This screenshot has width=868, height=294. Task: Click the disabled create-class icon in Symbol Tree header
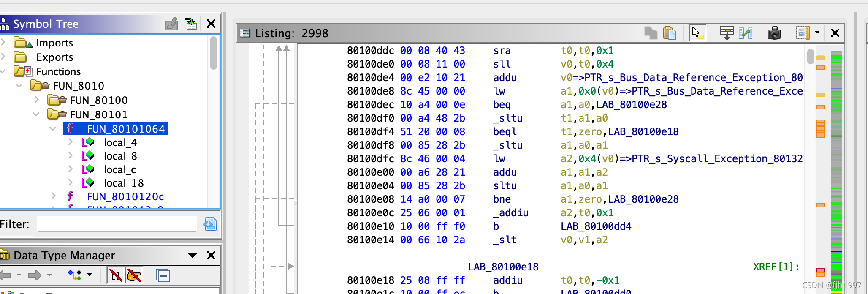(172, 24)
